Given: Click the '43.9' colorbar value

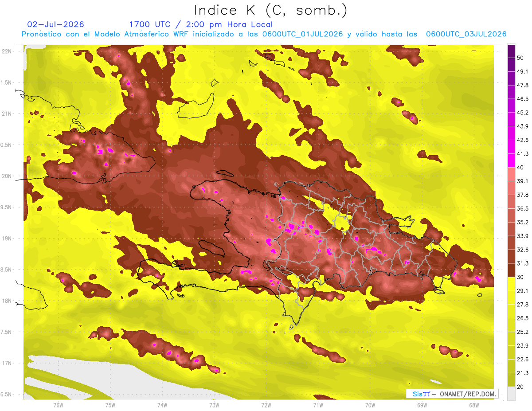Looking at the screenshot, I should tap(523, 126).
